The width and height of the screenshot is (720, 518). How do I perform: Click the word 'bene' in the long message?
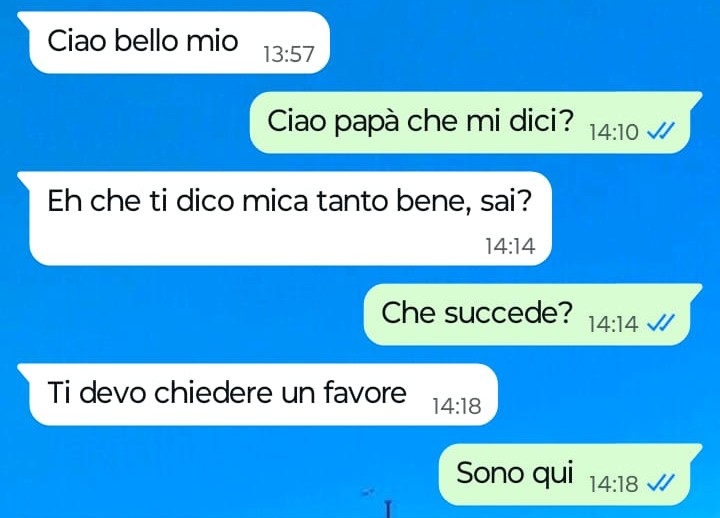coord(434,201)
